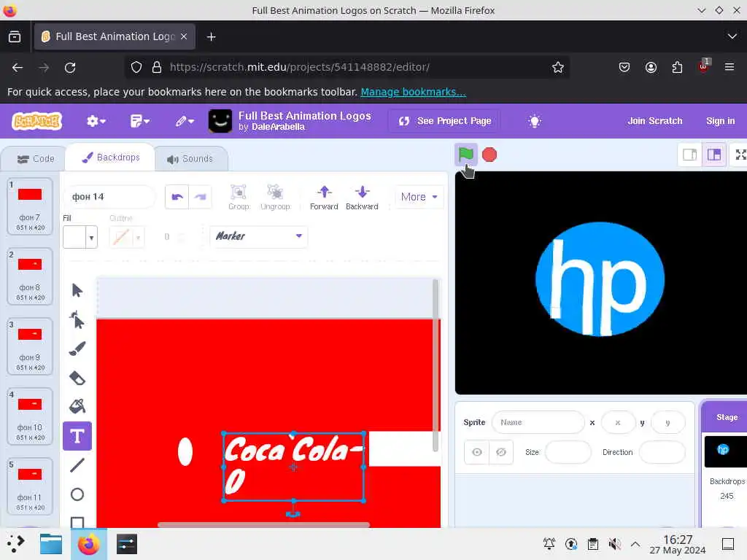Click the sprite x position field

tap(618, 422)
